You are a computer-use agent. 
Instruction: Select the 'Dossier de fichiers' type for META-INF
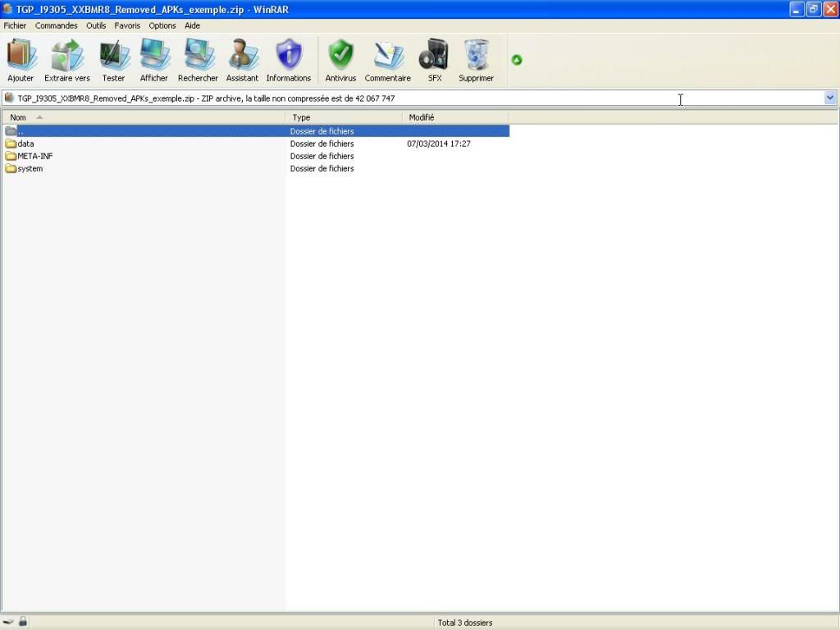click(322, 156)
